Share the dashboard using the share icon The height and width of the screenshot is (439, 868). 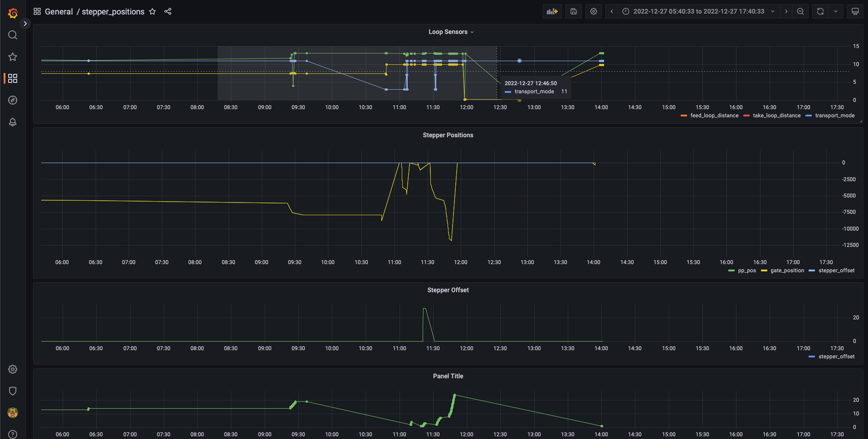pos(168,11)
